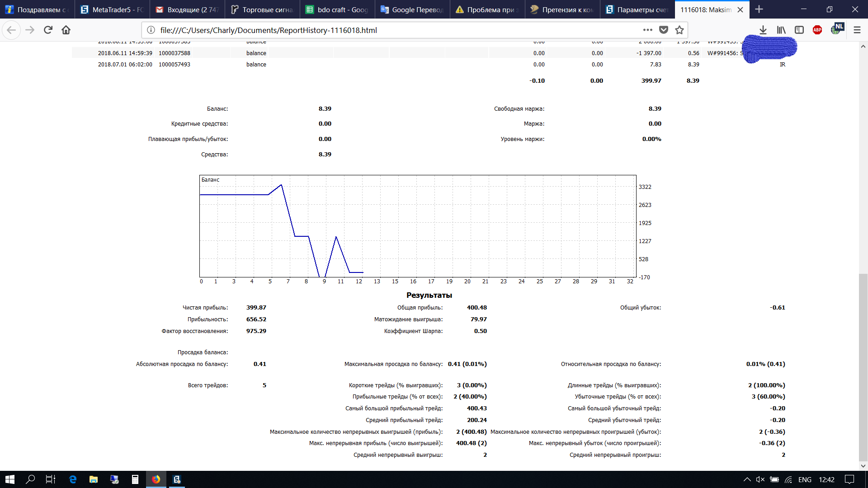The image size is (868, 488).
Task: Open MetaTrader app in taskbar
Action: coord(177,479)
